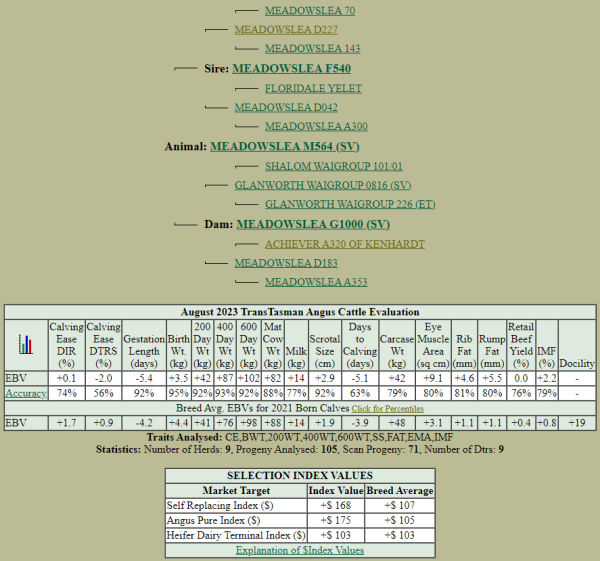Open the EBV bar graph icon
The height and width of the screenshot is (561, 600).
click(x=26, y=344)
